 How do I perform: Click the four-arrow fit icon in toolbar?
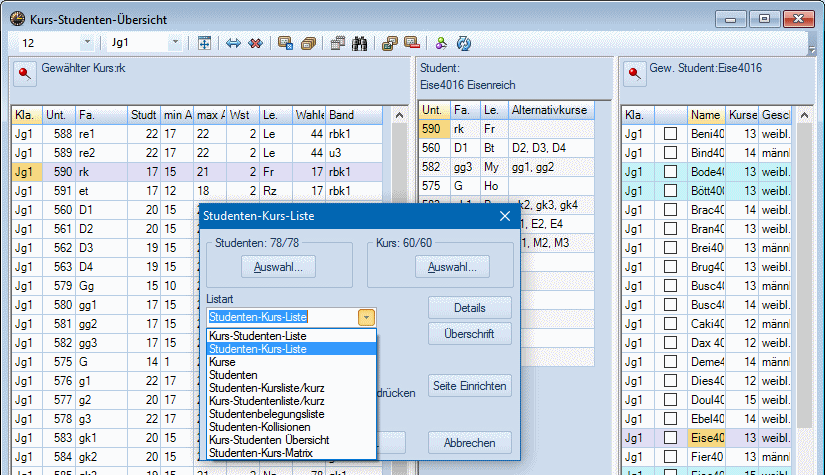pyautogui.click(x=204, y=43)
